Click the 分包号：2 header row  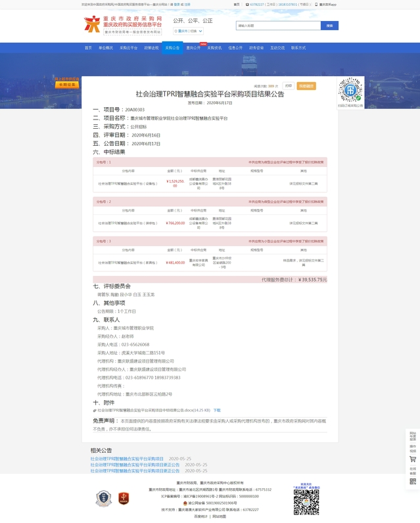(x=210, y=202)
